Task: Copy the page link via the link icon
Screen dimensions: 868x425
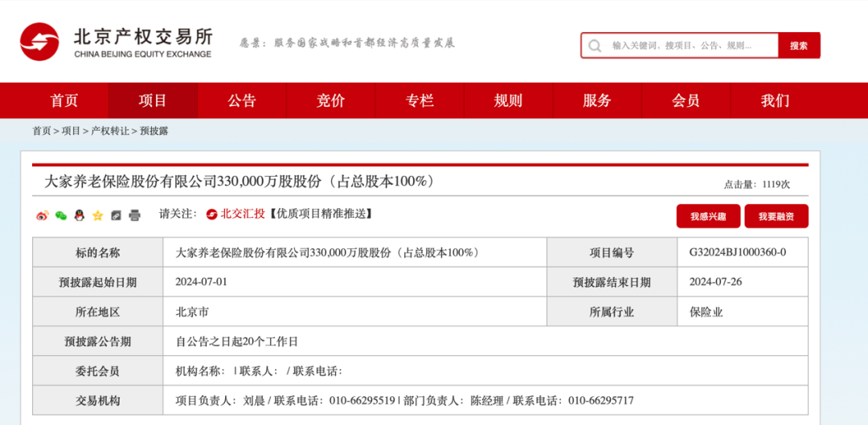Action: point(117,216)
